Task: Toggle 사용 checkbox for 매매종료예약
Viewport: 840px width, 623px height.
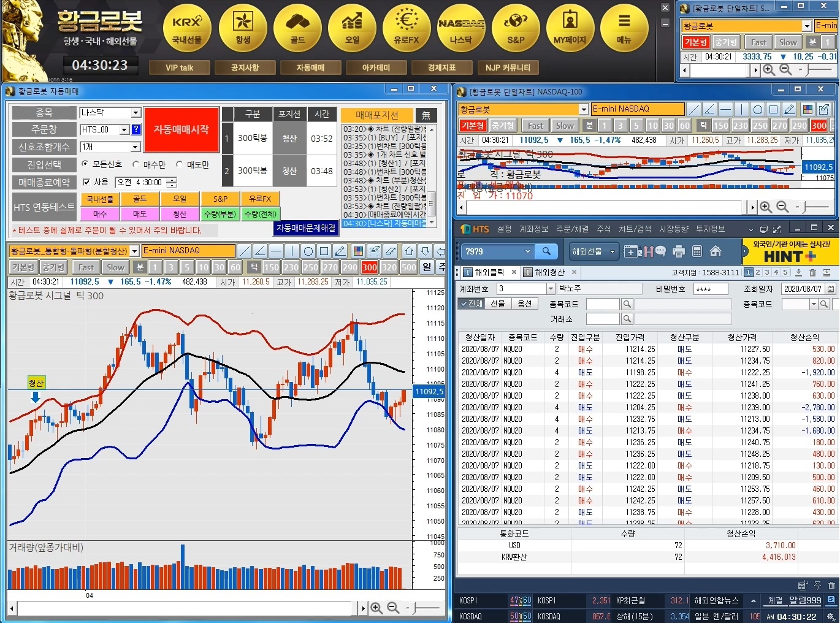Action: (86, 182)
